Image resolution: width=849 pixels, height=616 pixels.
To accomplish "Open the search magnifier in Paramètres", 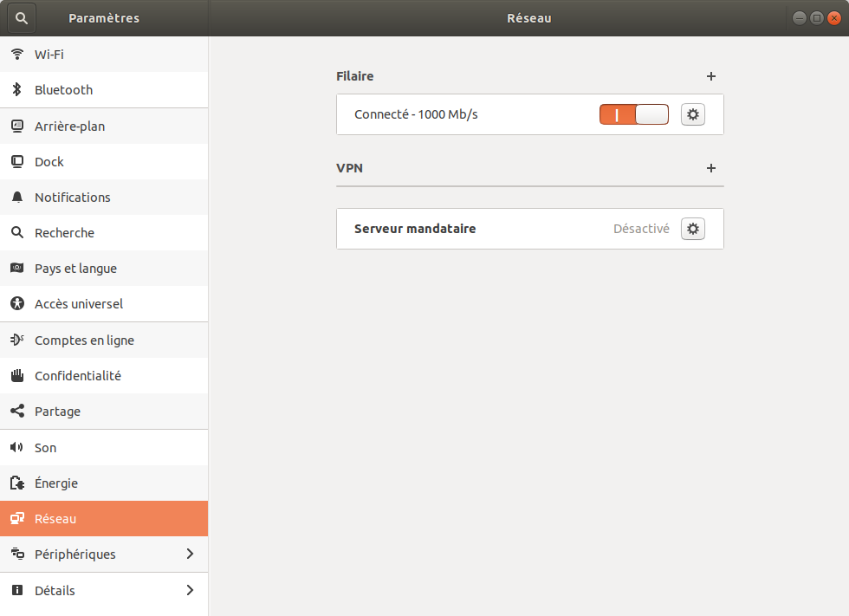I will [x=21, y=17].
